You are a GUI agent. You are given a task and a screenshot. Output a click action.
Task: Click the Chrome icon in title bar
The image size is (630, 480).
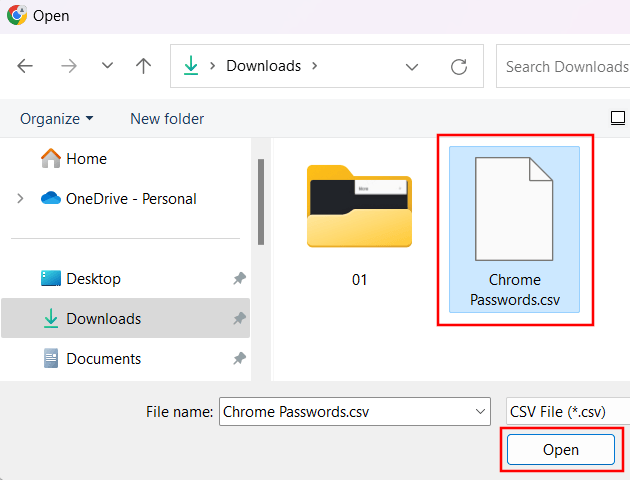point(17,15)
